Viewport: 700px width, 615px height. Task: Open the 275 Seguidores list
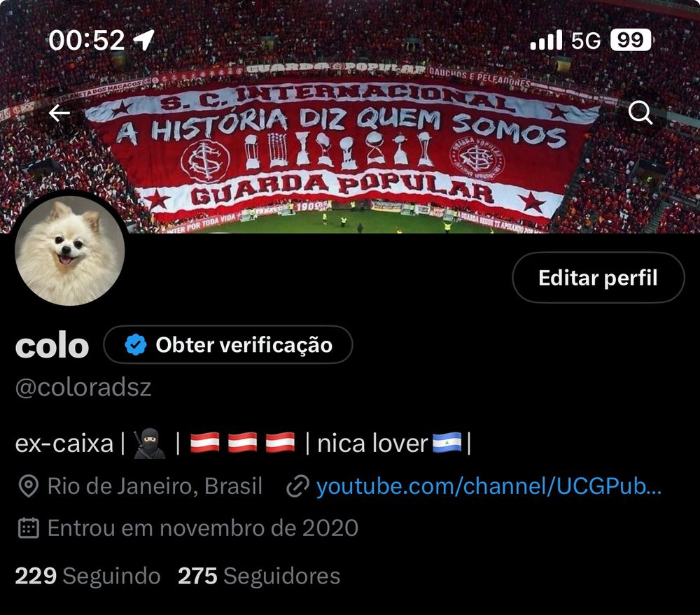tap(259, 576)
